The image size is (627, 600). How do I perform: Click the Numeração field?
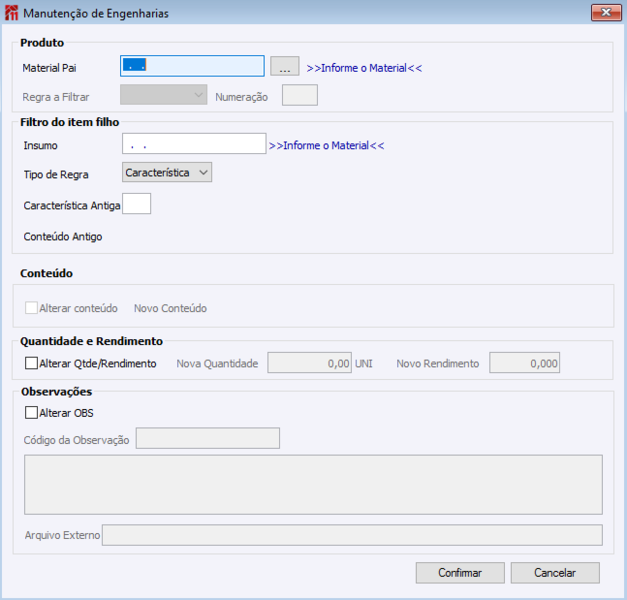click(x=300, y=95)
